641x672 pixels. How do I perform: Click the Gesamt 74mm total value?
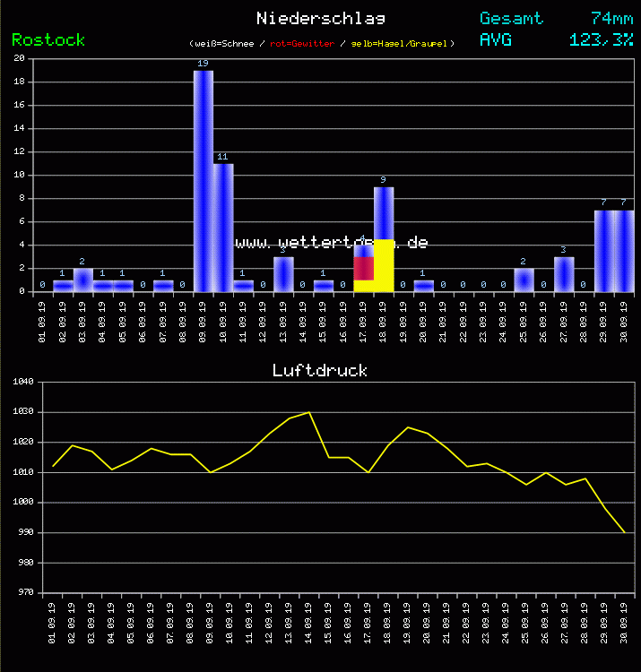pyautogui.click(x=611, y=18)
